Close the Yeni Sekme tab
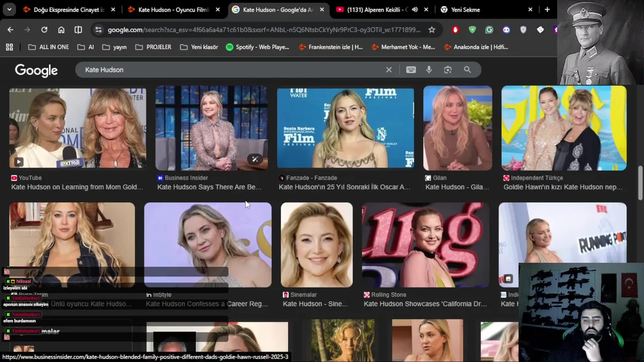 530,10
